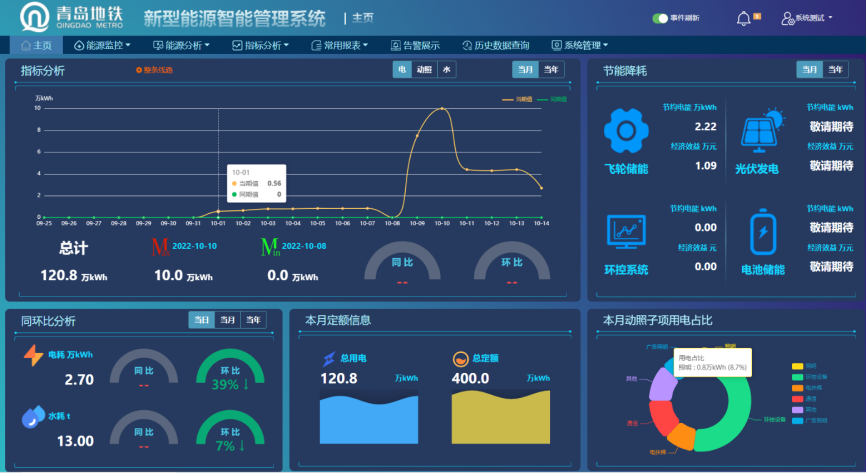Click the battery energy storage icon
866x473 pixels.
point(764,232)
